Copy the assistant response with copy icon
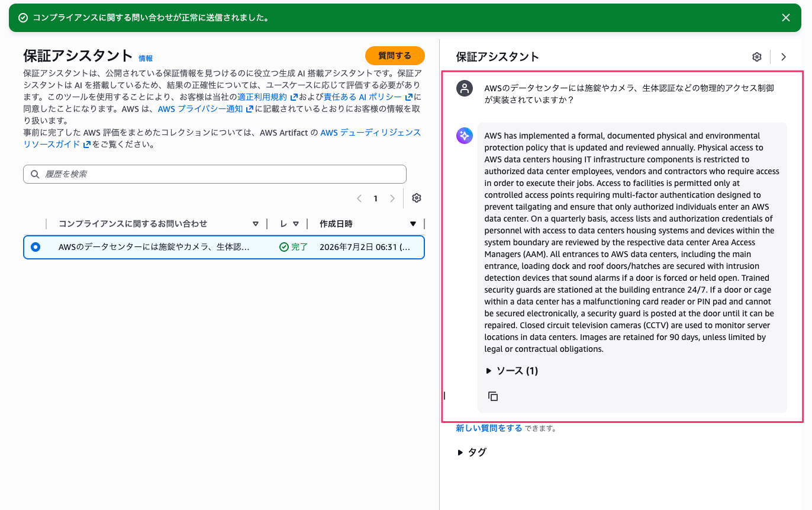Viewport: 812px width, 510px height. [493, 396]
